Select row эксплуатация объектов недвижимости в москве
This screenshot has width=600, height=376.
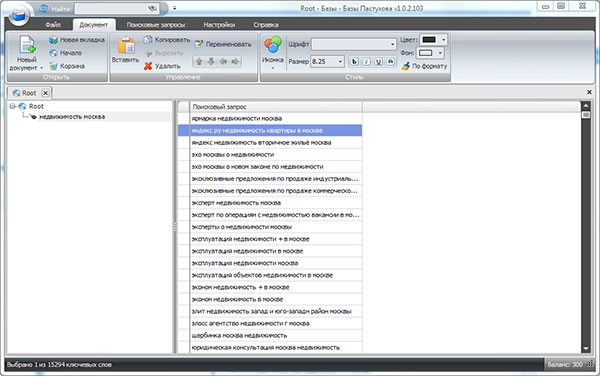point(276,275)
